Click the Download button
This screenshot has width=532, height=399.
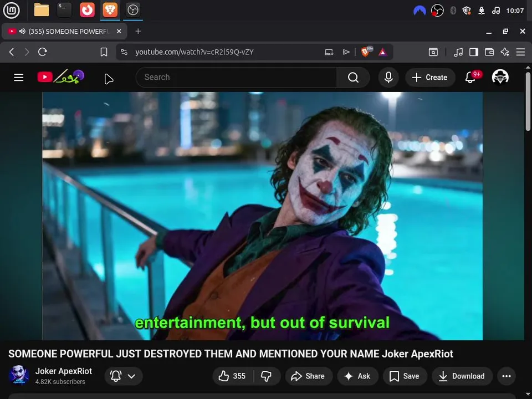tap(462, 376)
